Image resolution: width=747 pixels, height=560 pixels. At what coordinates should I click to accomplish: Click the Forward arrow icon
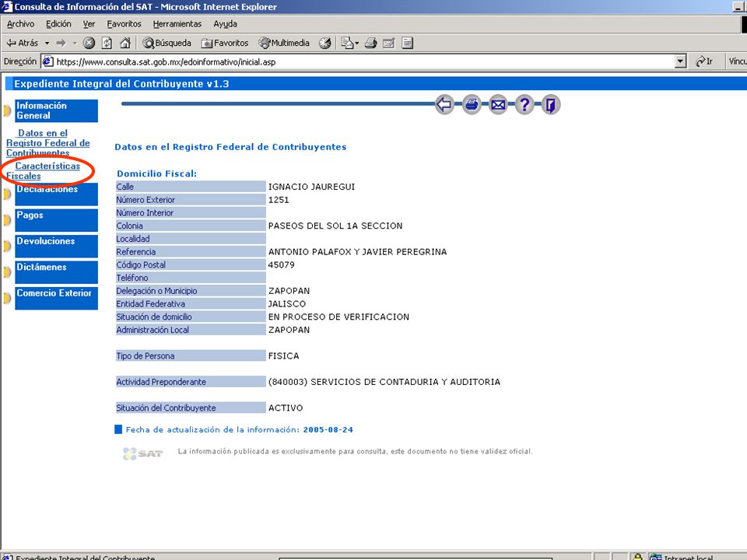pyautogui.click(x=61, y=43)
